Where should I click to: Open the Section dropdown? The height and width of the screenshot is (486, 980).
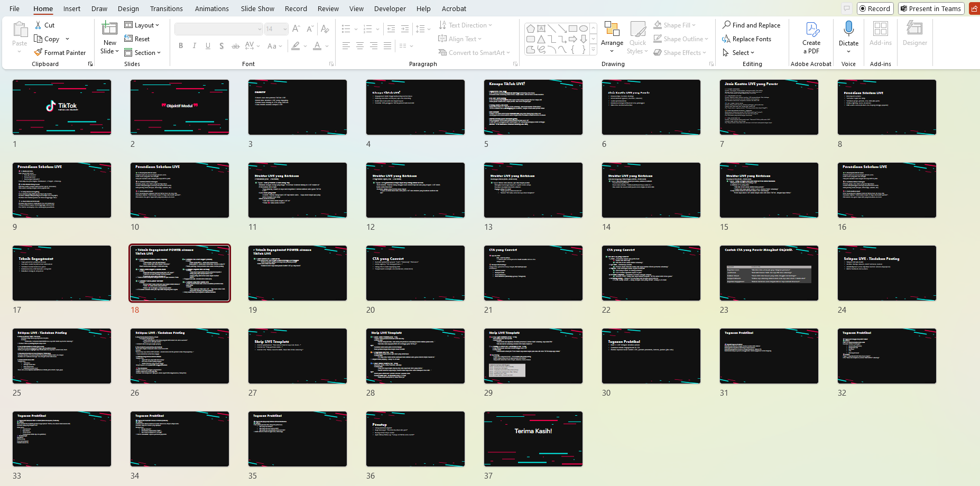click(x=142, y=52)
